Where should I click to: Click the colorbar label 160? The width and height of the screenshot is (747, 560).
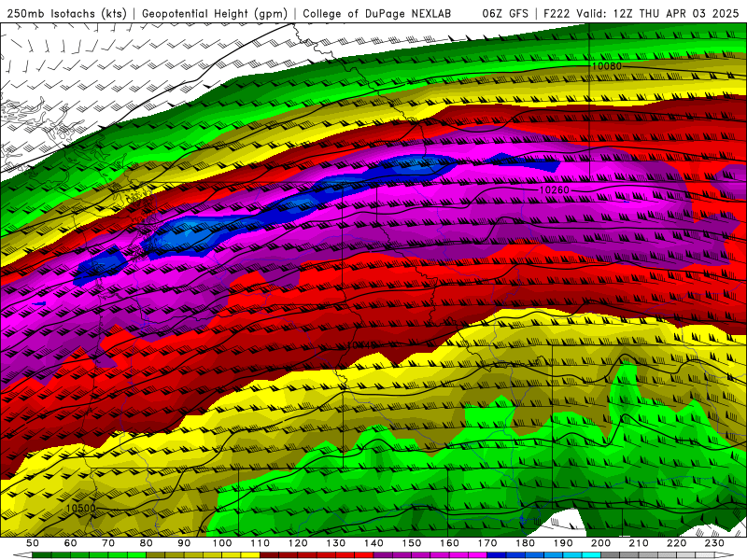[x=450, y=543]
